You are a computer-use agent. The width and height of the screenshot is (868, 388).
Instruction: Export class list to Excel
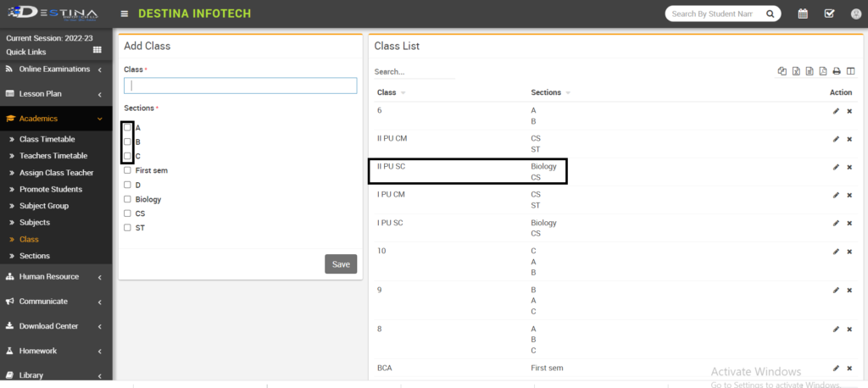point(796,71)
